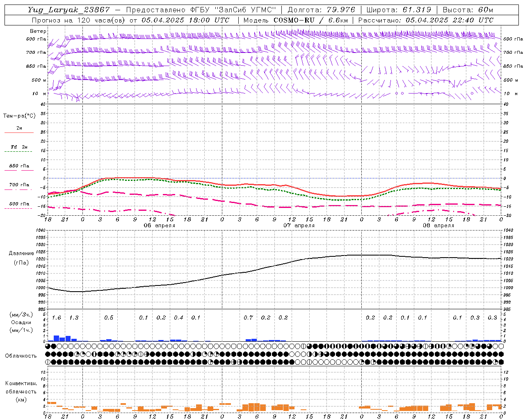The image size is (525, 420).
Task: Click the 0.5 precipitation total value
Action: tap(109, 318)
